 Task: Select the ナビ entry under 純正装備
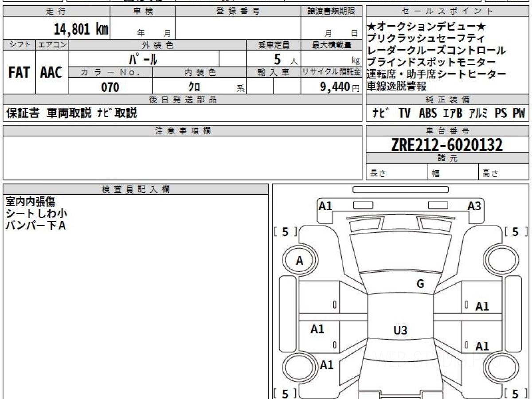(381, 113)
